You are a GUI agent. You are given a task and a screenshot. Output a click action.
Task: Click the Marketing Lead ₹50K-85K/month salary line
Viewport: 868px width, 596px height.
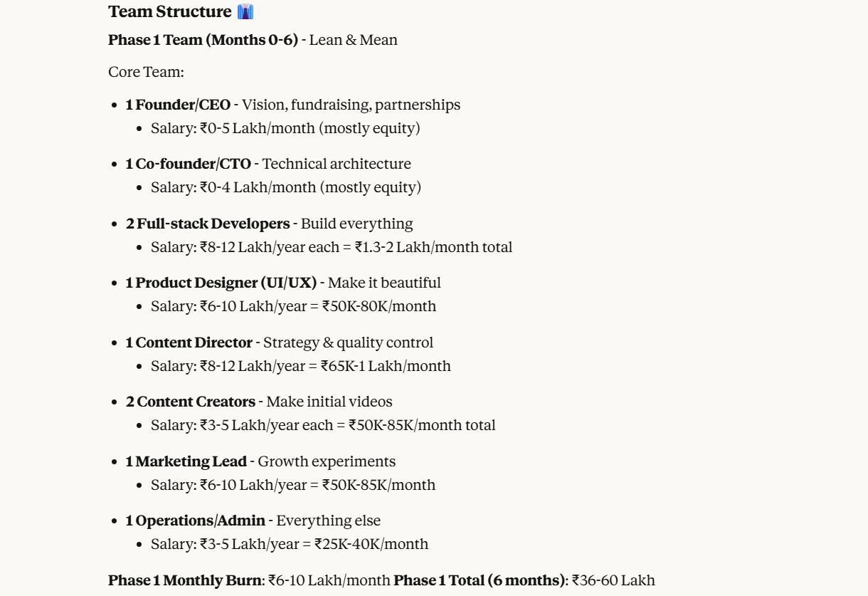tap(292, 485)
